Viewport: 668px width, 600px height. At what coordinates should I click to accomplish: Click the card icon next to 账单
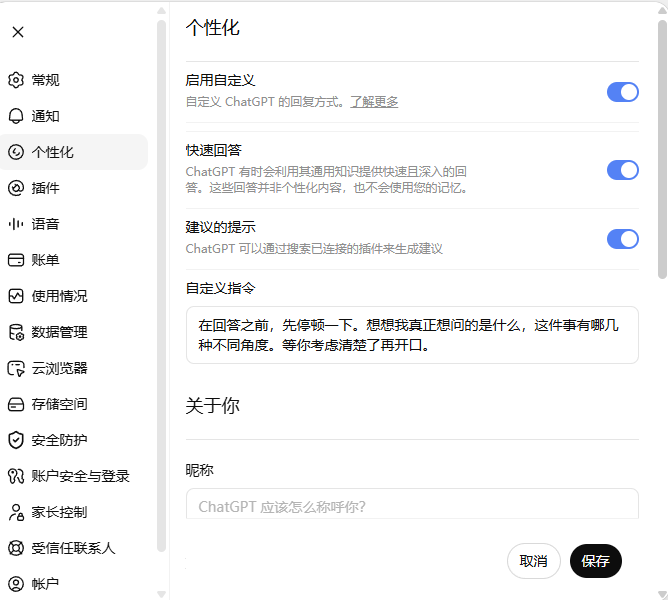click(16, 260)
